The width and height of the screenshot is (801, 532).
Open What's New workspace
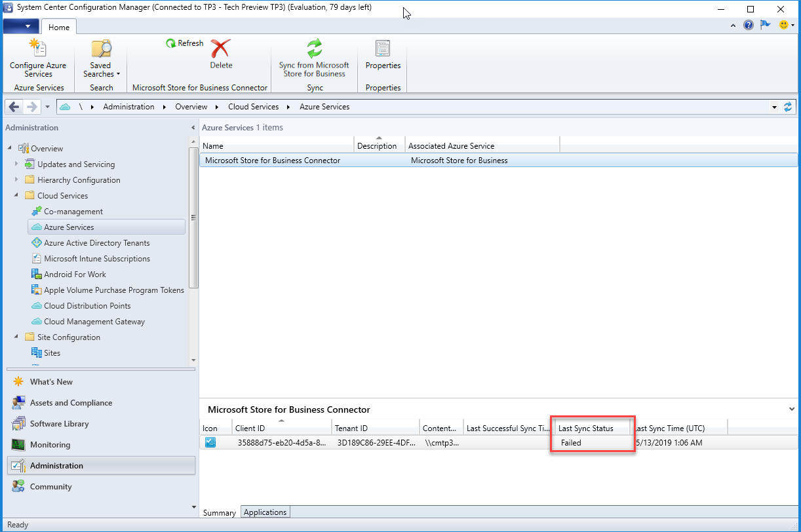pos(51,382)
